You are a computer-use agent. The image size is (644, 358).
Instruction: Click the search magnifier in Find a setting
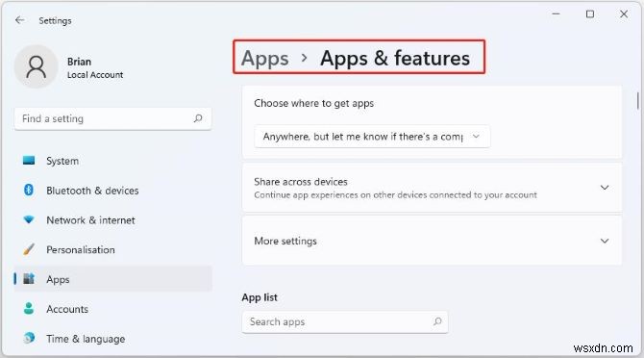[198, 118]
